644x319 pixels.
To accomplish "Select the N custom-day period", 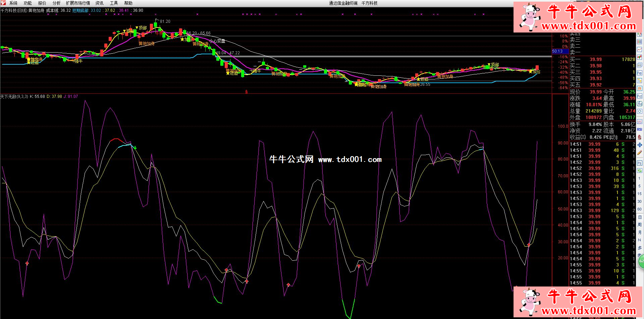I will 640,240.
